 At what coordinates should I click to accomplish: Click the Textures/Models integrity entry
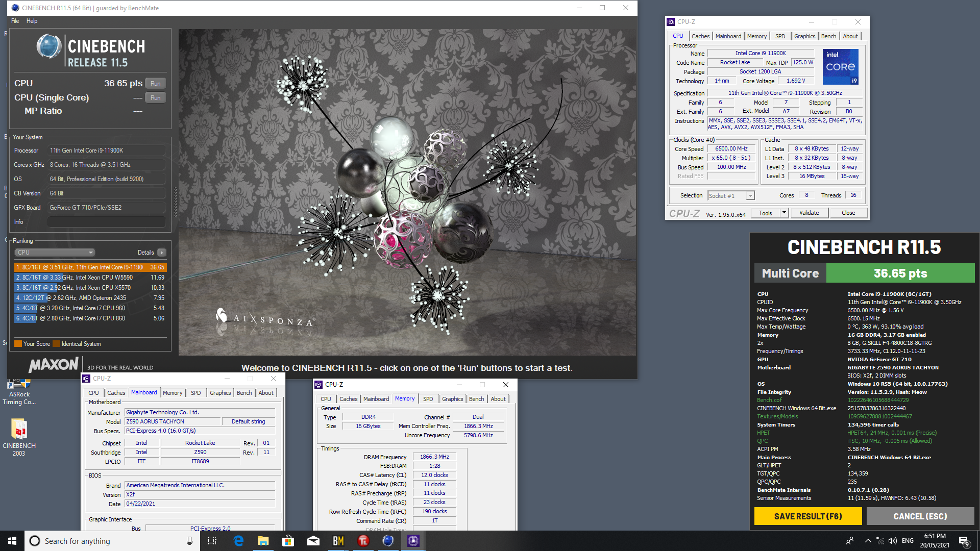[777, 416]
